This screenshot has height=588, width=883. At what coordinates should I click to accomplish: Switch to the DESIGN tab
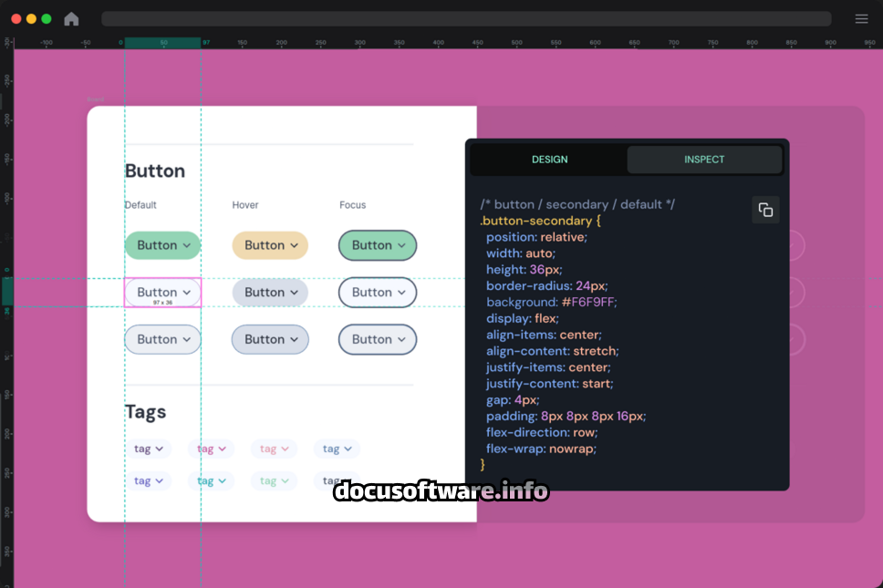pyautogui.click(x=550, y=160)
